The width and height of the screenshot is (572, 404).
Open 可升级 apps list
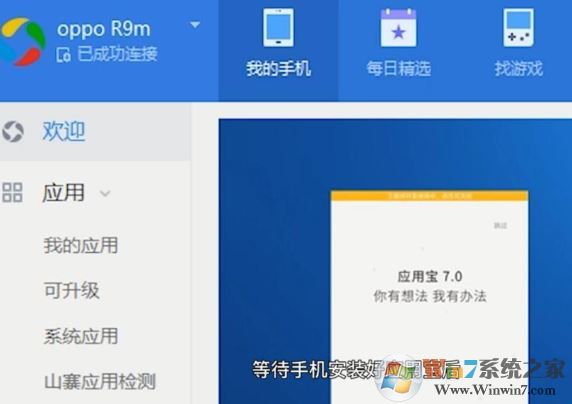[x=72, y=290]
